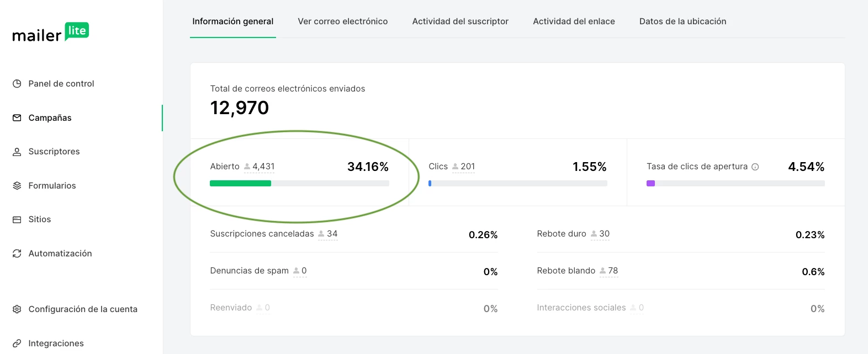Click the Integraciones link icon
868x354 pixels.
17,344
